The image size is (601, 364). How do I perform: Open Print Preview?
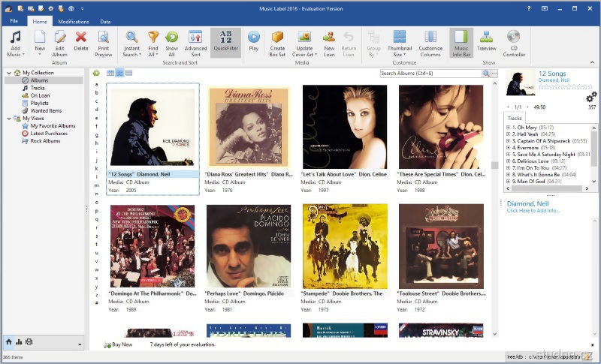coord(103,44)
